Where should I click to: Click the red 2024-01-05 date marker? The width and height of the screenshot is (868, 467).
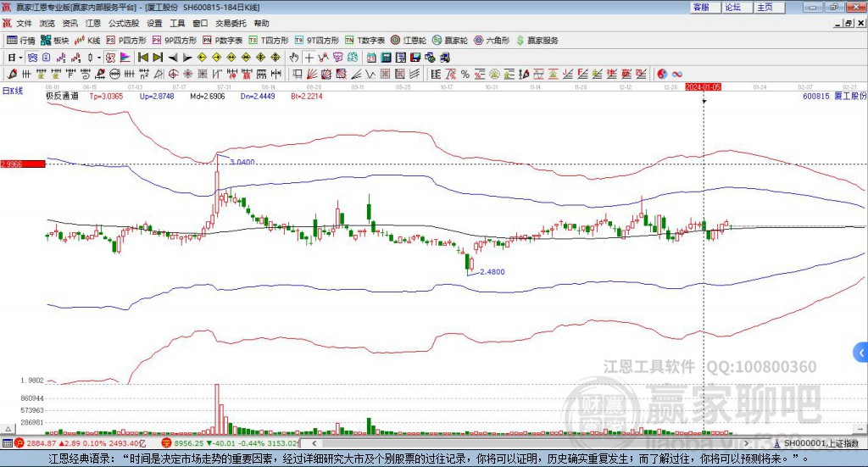pyautogui.click(x=703, y=86)
